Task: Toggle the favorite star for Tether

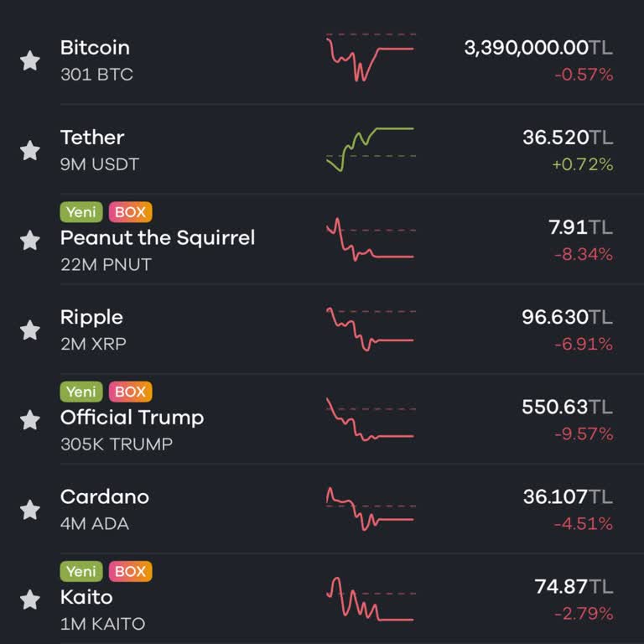Action: pos(30,150)
